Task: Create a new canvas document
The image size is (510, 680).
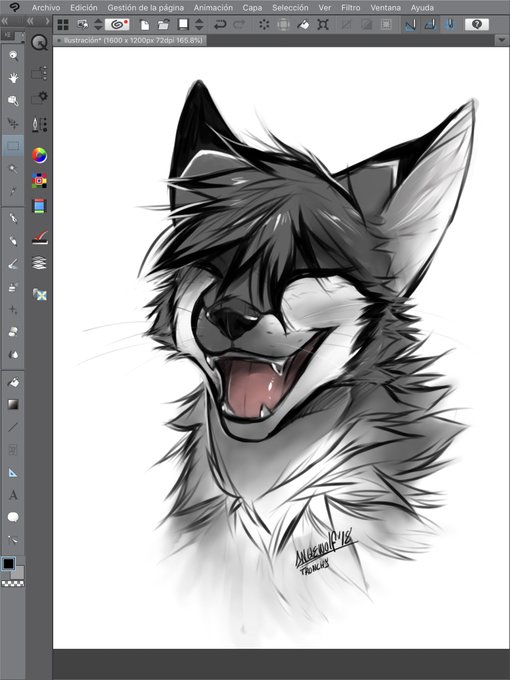Action: [145, 25]
